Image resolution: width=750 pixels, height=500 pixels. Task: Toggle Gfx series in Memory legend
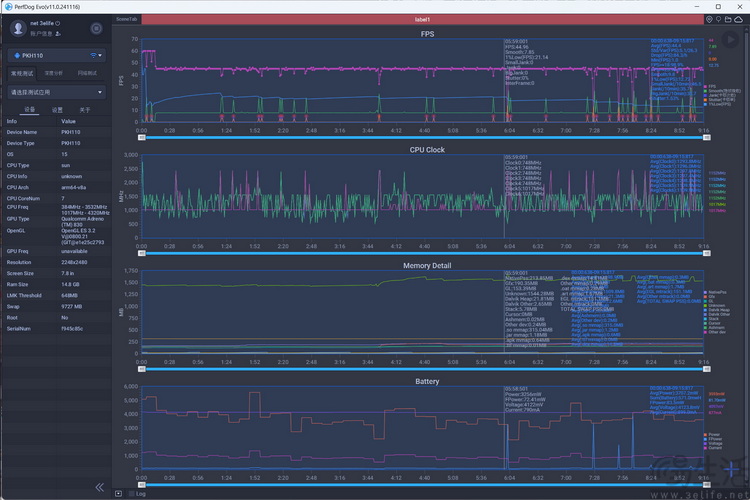pyautogui.click(x=709, y=297)
